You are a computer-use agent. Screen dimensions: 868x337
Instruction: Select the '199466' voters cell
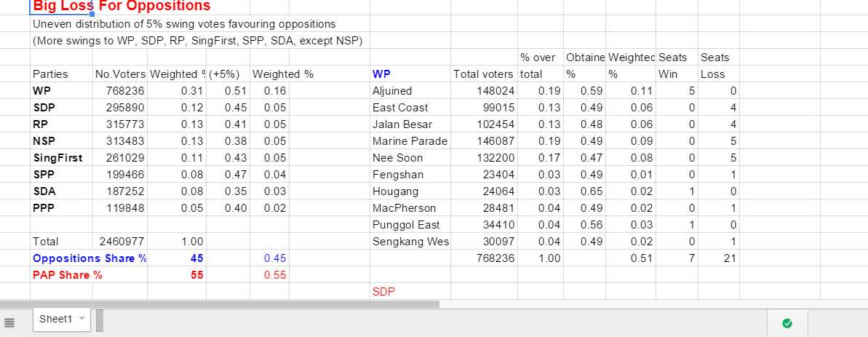click(x=120, y=174)
